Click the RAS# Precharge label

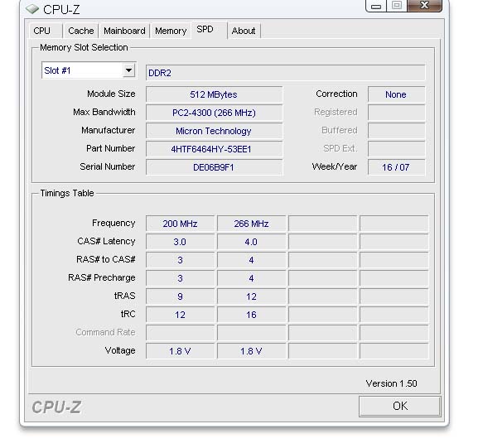pyautogui.click(x=102, y=277)
